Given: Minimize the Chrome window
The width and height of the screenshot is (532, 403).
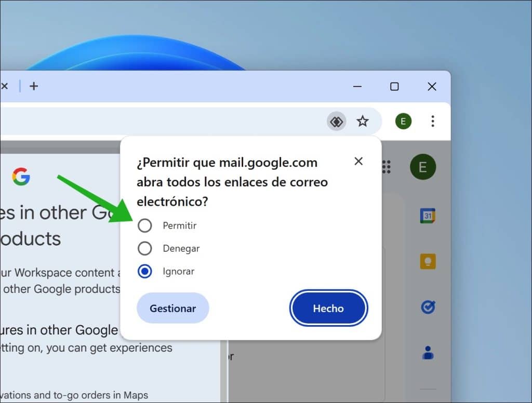Looking at the screenshot, I should coord(357,87).
